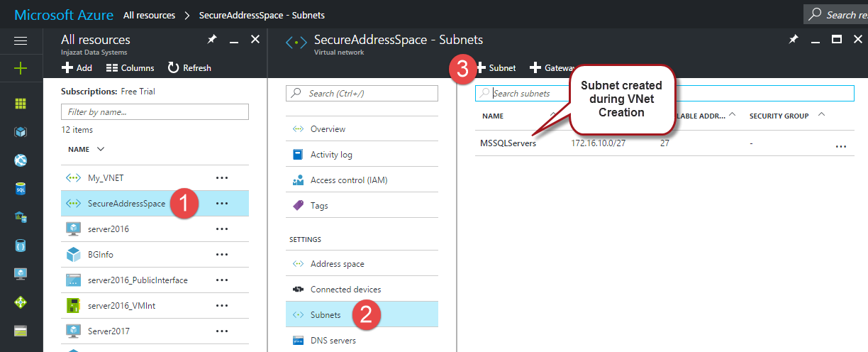Image resolution: width=868 pixels, height=352 pixels.
Task: Pin the SecureAddressSpace Subnets blade
Action: tap(793, 40)
